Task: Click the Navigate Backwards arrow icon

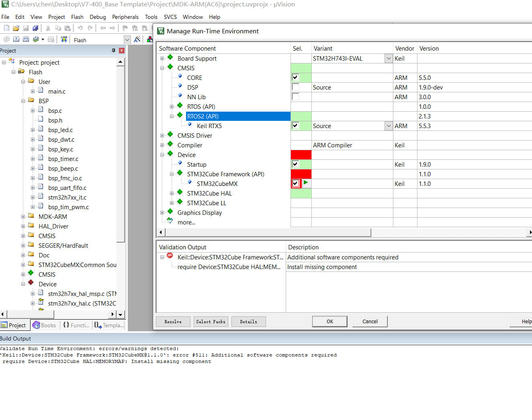Action: [x=103, y=28]
